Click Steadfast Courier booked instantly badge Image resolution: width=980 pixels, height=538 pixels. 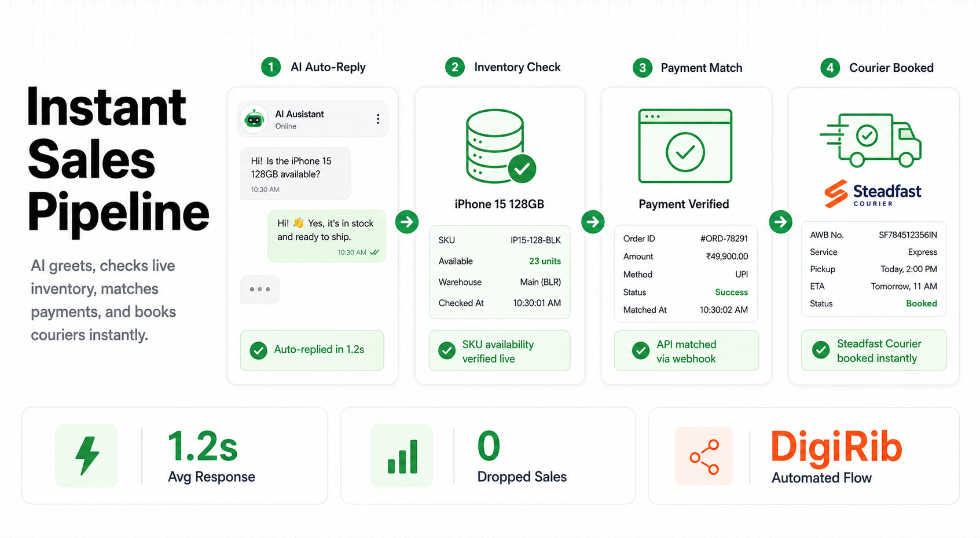(x=874, y=350)
